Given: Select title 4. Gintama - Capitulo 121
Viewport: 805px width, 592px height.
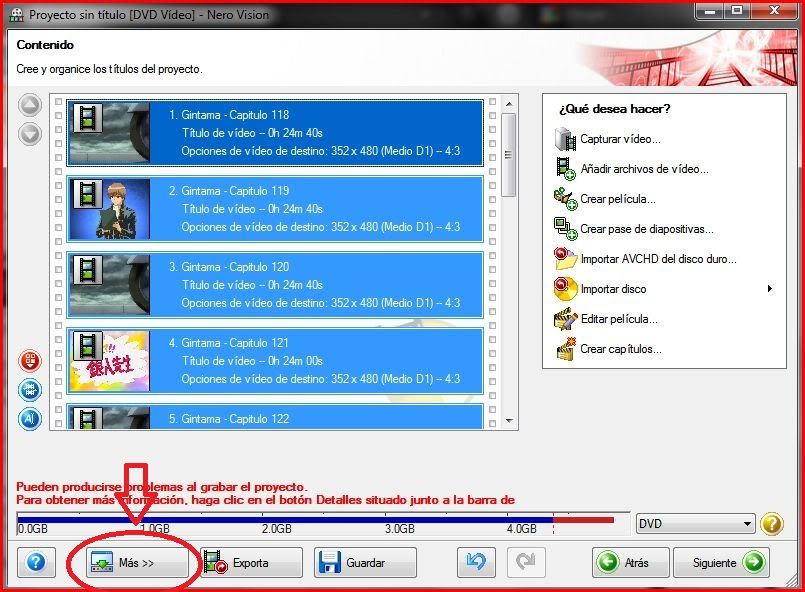Looking at the screenshot, I should tap(275, 360).
